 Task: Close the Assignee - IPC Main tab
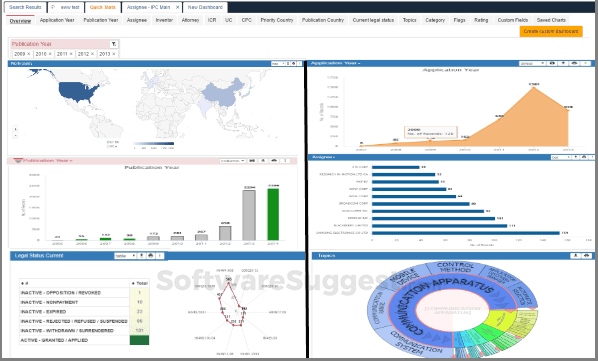[177, 7]
